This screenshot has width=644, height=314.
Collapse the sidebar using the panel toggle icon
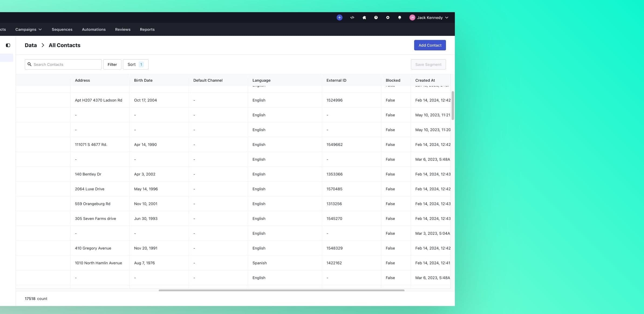coord(8,45)
